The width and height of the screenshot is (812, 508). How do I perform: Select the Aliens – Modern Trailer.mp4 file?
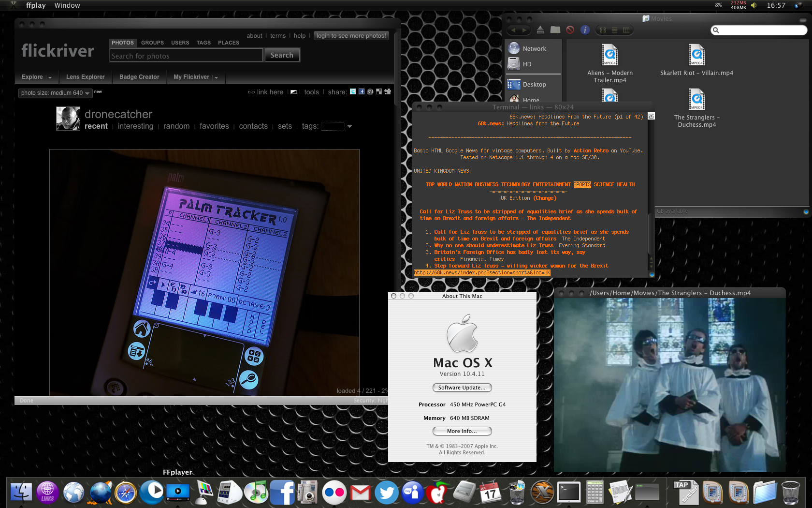pyautogui.click(x=610, y=64)
